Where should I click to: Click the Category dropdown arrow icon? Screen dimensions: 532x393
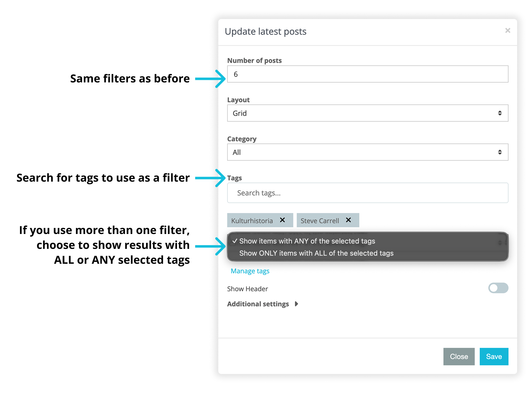(x=499, y=152)
